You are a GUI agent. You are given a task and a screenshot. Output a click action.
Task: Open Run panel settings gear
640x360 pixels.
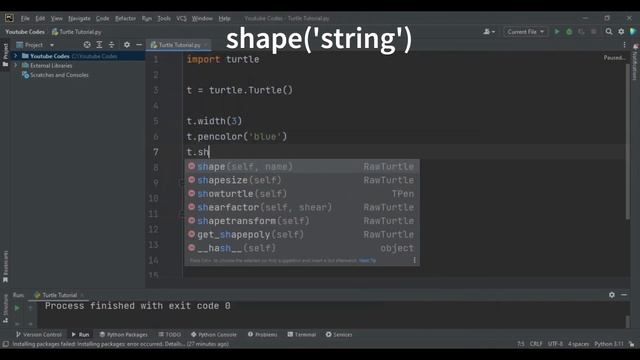click(x=612, y=295)
